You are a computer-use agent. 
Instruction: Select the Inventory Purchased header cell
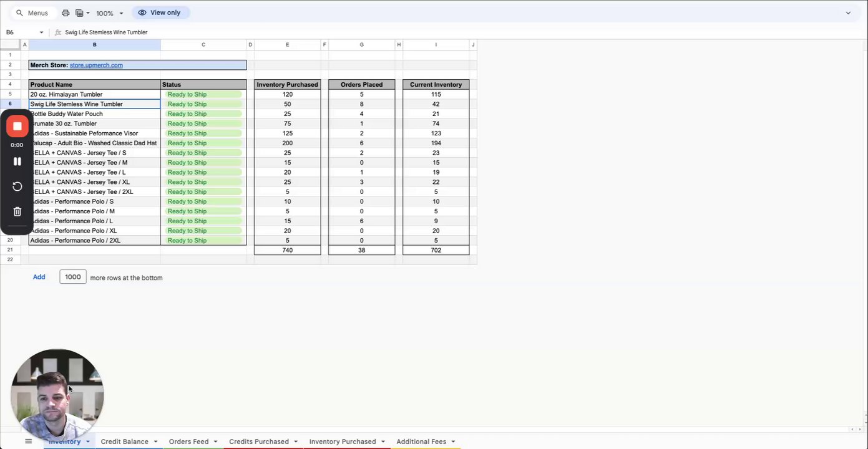(x=287, y=85)
